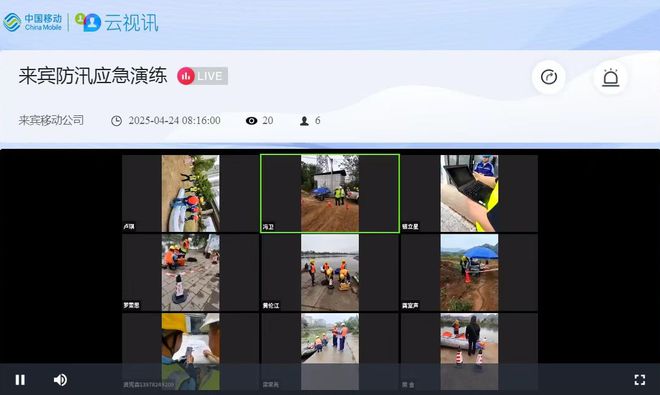Select the feed of workers kneeling by the river

click(330, 272)
